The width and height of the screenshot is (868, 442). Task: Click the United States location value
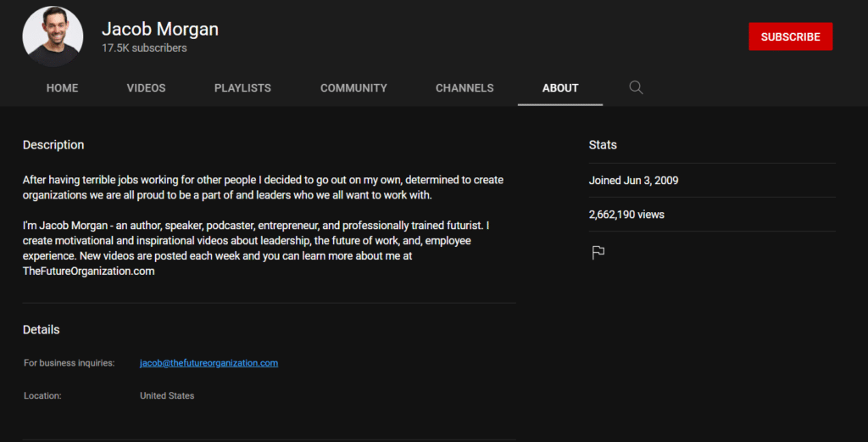pyautogui.click(x=167, y=395)
